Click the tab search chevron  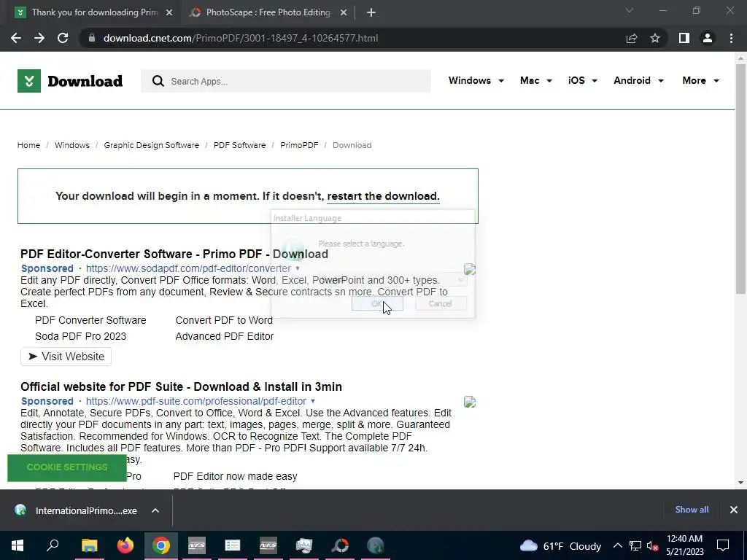(x=630, y=10)
